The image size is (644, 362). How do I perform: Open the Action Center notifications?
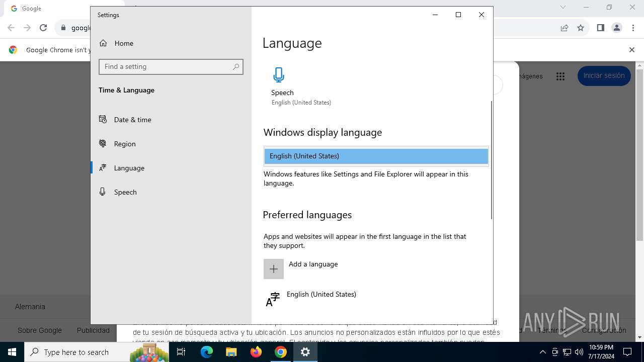click(627, 352)
